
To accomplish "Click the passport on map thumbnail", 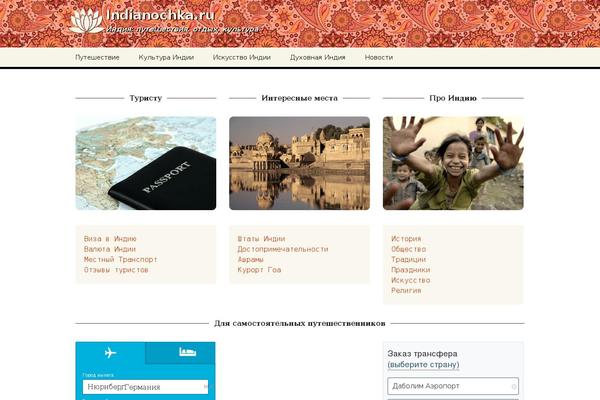I will (x=146, y=163).
